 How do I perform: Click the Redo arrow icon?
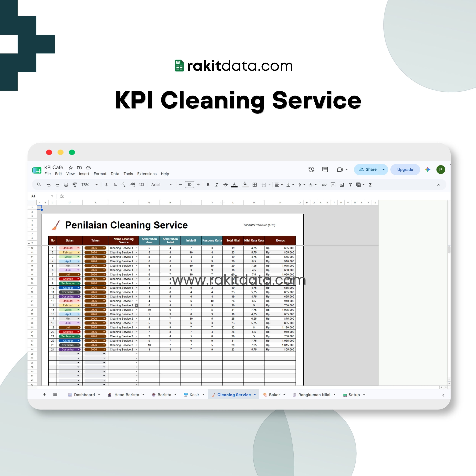point(57,185)
